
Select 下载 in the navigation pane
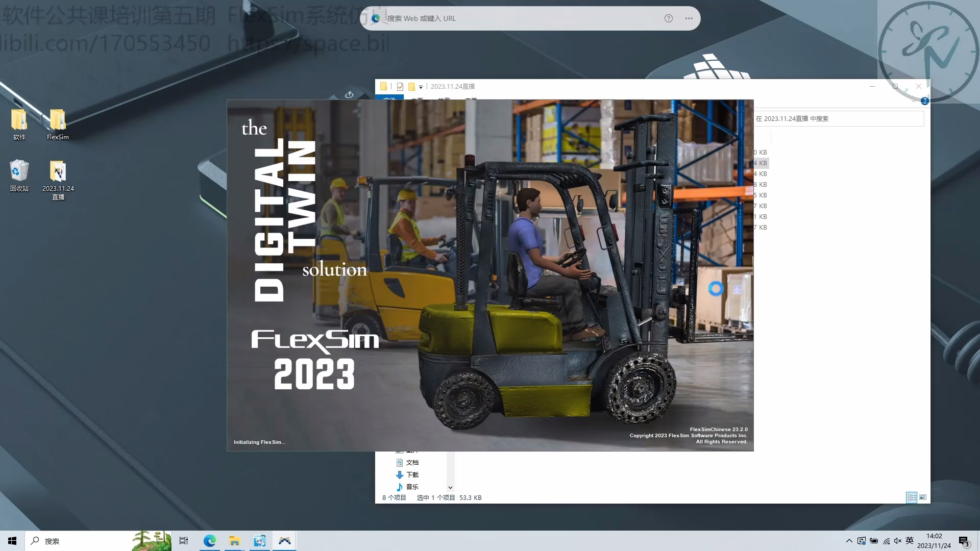pos(412,475)
